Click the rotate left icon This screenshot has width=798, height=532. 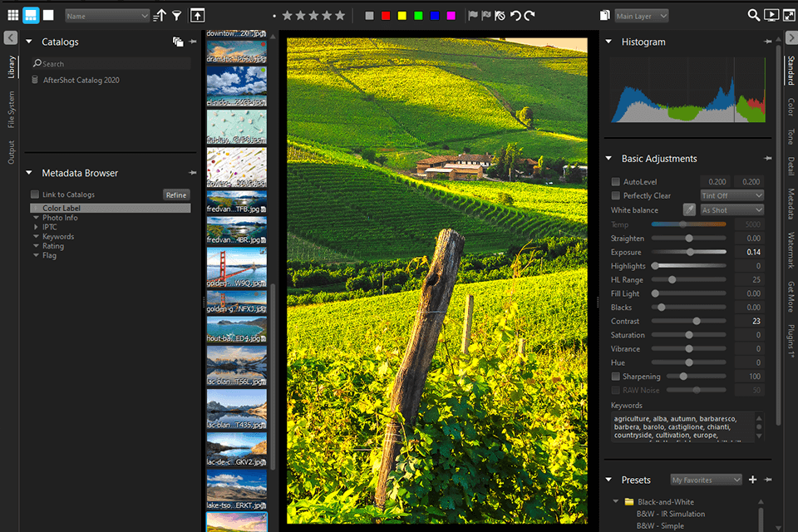pos(515,15)
